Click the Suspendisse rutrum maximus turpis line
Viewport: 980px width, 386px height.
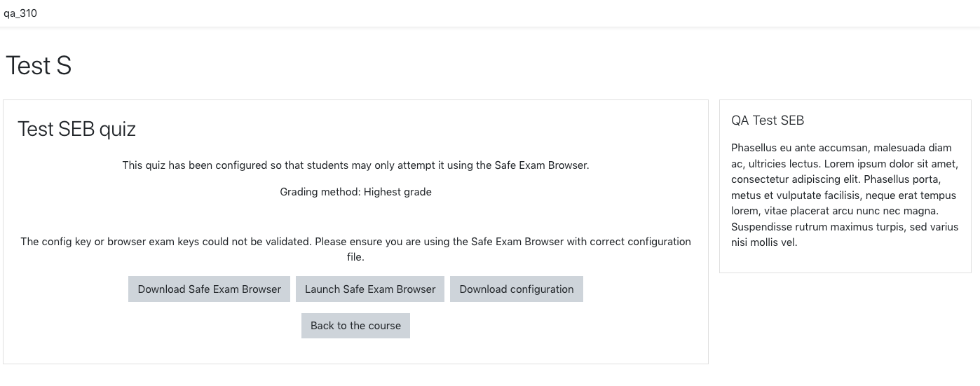click(845, 227)
